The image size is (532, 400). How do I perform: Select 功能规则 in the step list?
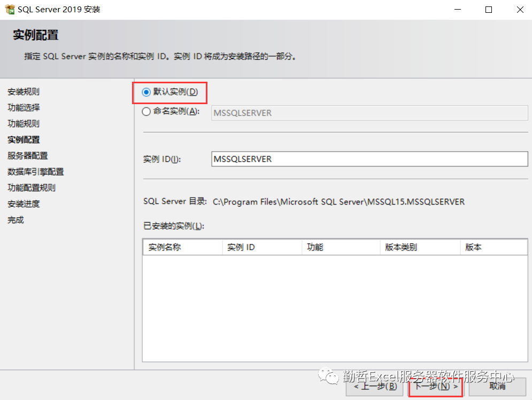tap(24, 123)
